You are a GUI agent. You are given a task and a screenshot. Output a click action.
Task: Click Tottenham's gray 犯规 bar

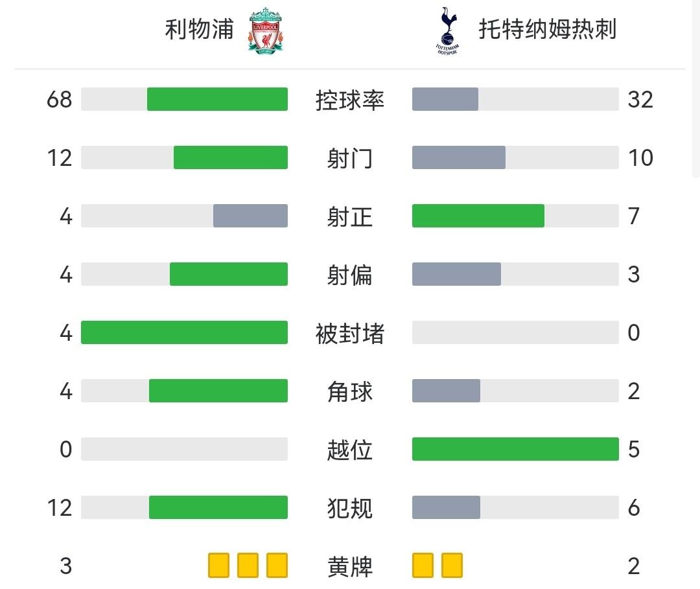pos(446,507)
